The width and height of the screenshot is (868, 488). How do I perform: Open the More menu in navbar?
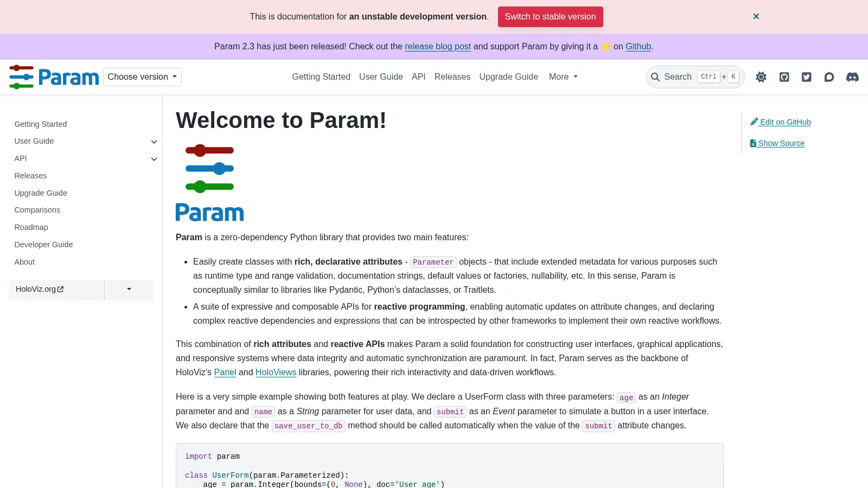click(x=563, y=77)
